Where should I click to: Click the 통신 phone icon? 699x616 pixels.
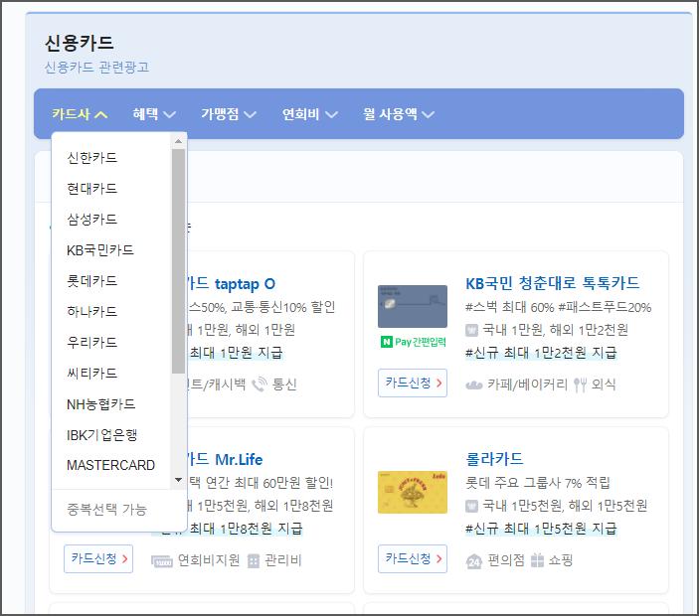click(260, 384)
